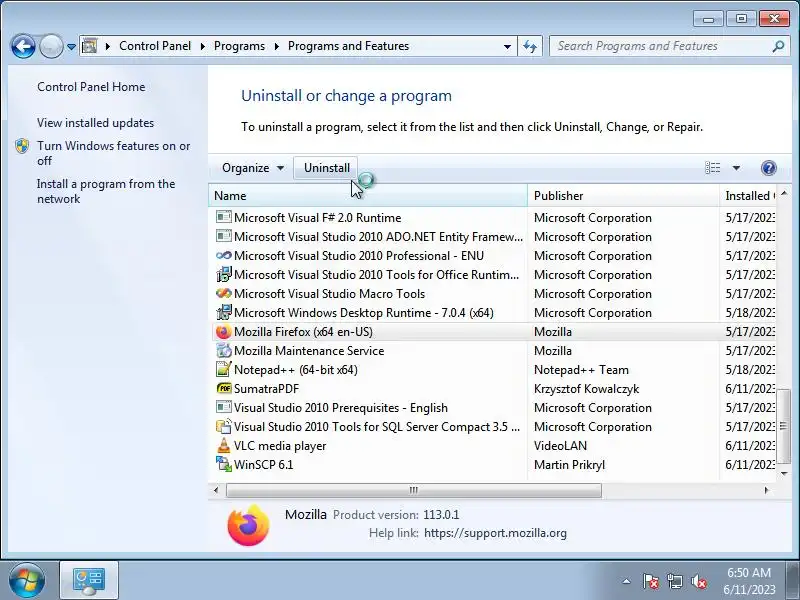
Task: Open Control Panel Home link
Action: 91,87
